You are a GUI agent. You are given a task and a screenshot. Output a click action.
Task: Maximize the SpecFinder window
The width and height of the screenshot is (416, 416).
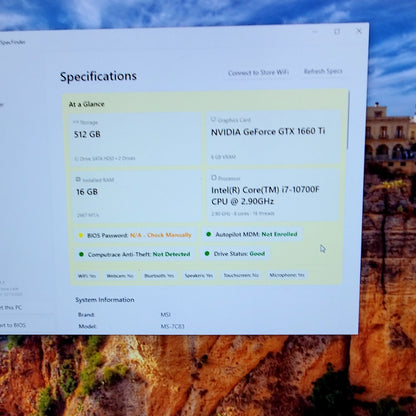pos(337,32)
